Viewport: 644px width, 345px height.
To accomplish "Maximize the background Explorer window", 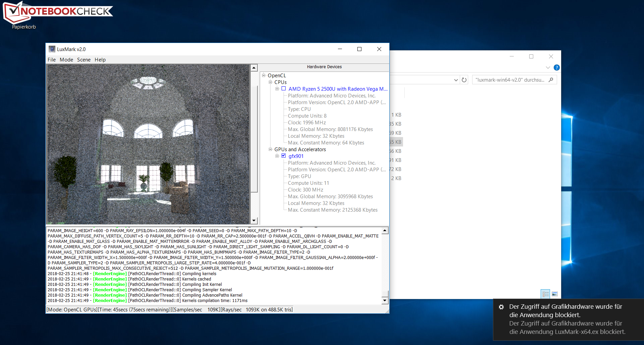I will (x=531, y=56).
